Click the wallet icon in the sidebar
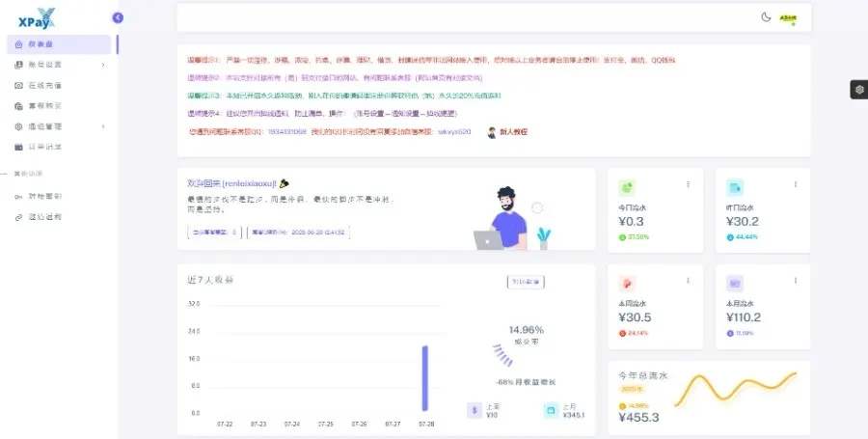The height and width of the screenshot is (439, 868). point(19,146)
